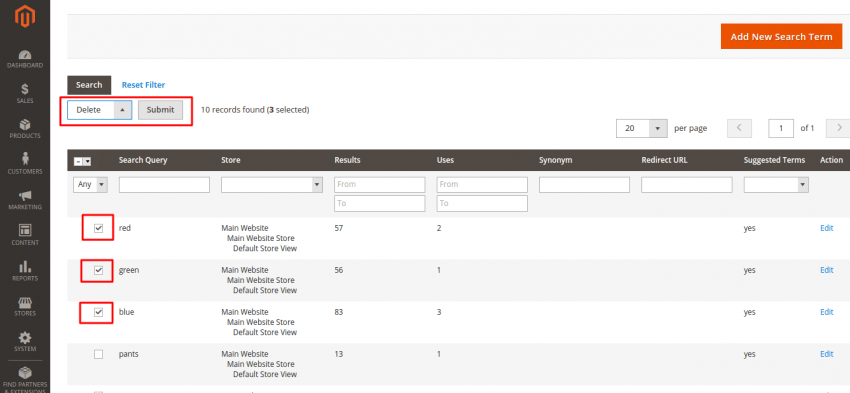Image resolution: width=850 pixels, height=393 pixels.
Task: Click Add New Search Term button
Action: pos(781,36)
